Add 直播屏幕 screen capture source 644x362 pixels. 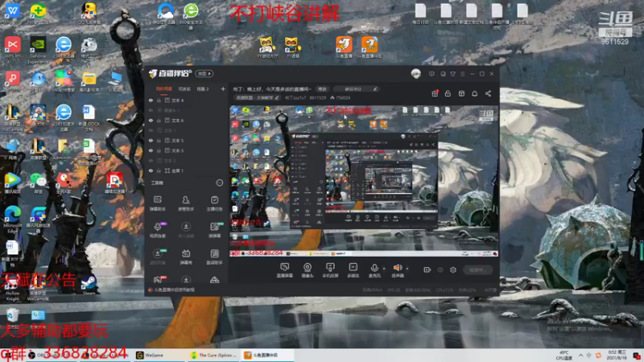pyautogui.click(x=284, y=270)
